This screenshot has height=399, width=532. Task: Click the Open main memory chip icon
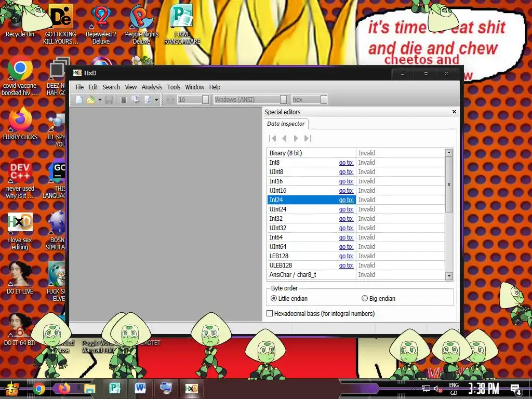[x=124, y=99]
